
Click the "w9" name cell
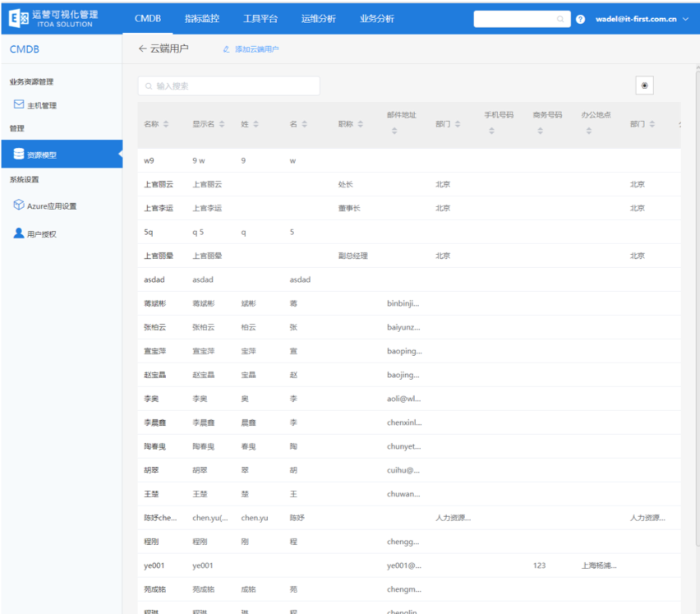point(149,160)
